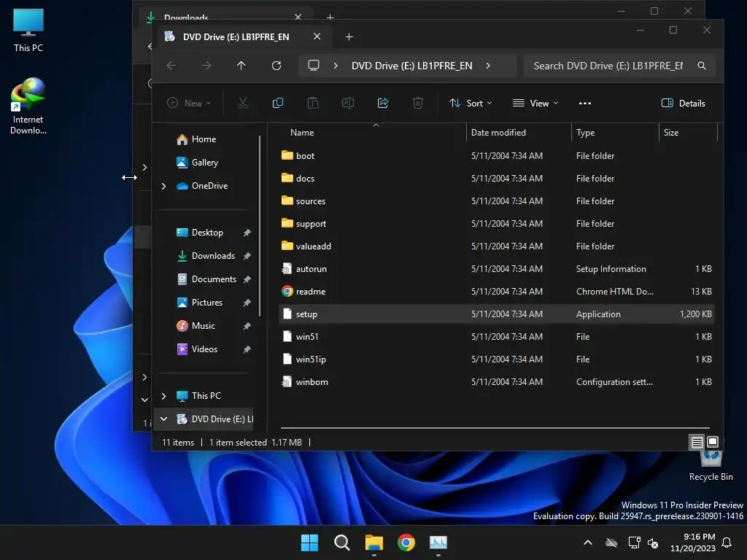The height and width of the screenshot is (560, 747).
Task: Switch to large thumbnails view in status bar
Action: pos(713,443)
